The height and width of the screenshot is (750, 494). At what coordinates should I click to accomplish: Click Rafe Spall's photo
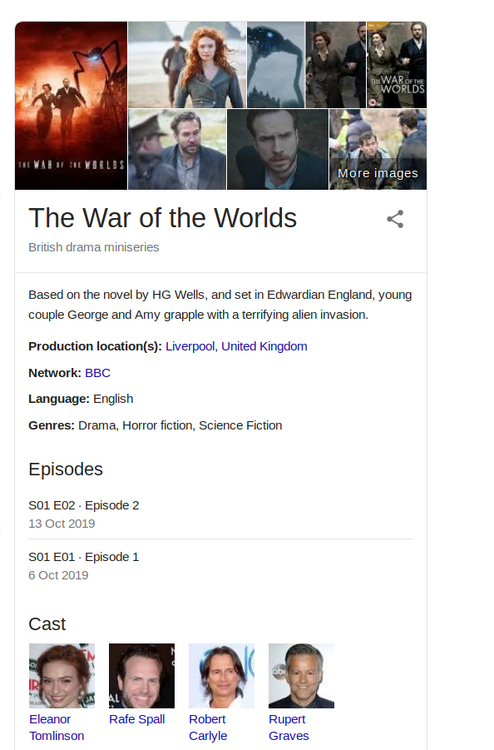(142, 675)
